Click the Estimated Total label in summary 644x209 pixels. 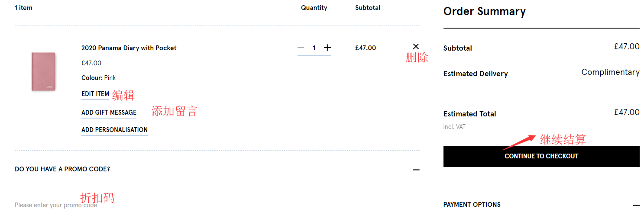(469, 114)
